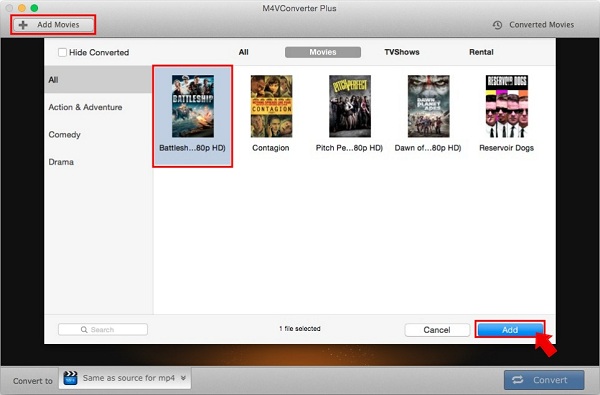Click the Add Movies button
600x395 pixels.
point(53,25)
